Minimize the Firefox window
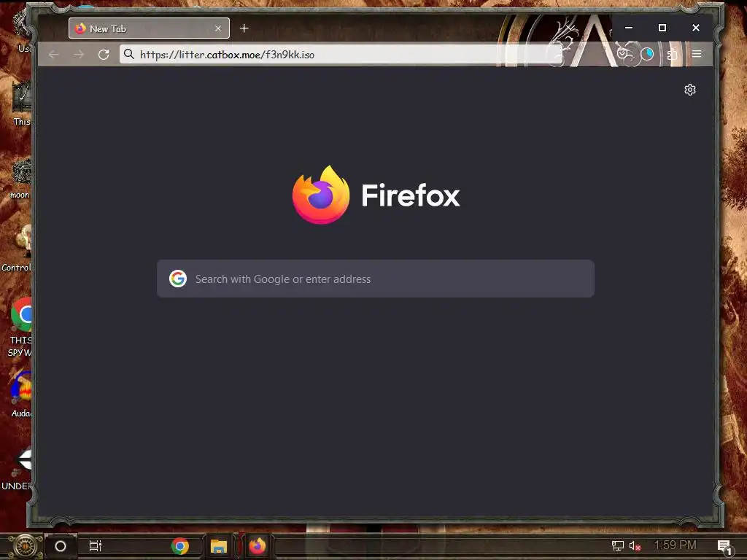747x560 pixels. pyautogui.click(x=629, y=28)
